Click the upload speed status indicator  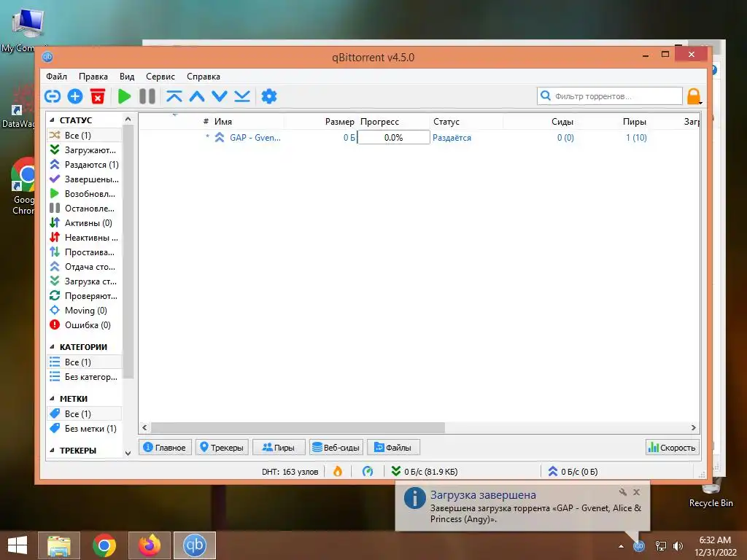[x=573, y=472]
